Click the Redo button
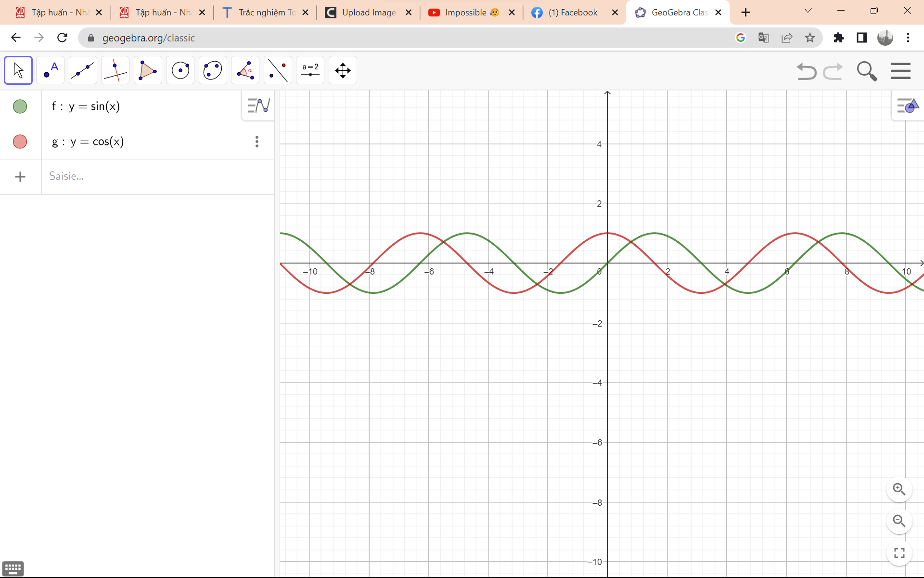Image resolution: width=924 pixels, height=578 pixels. pyautogui.click(x=834, y=71)
